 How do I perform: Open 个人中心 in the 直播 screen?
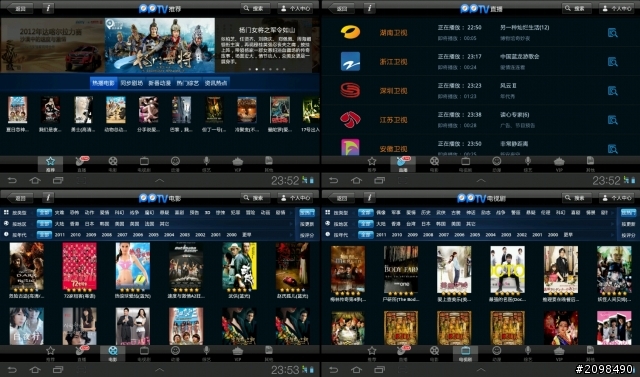pyautogui.click(x=617, y=8)
